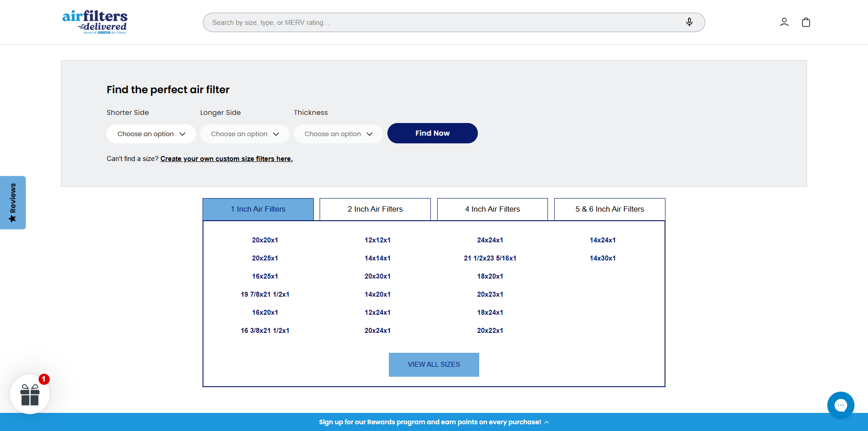Click the airfilters delivered logo

click(95, 22)
